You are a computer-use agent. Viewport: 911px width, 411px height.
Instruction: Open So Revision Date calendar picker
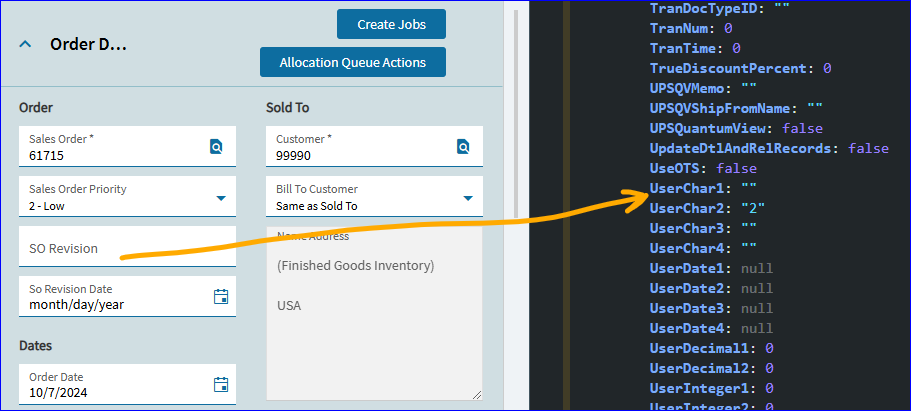[221, 296]
